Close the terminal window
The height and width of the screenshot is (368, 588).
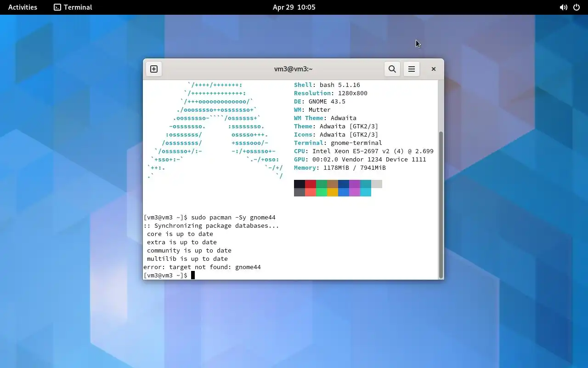[433, 69]
